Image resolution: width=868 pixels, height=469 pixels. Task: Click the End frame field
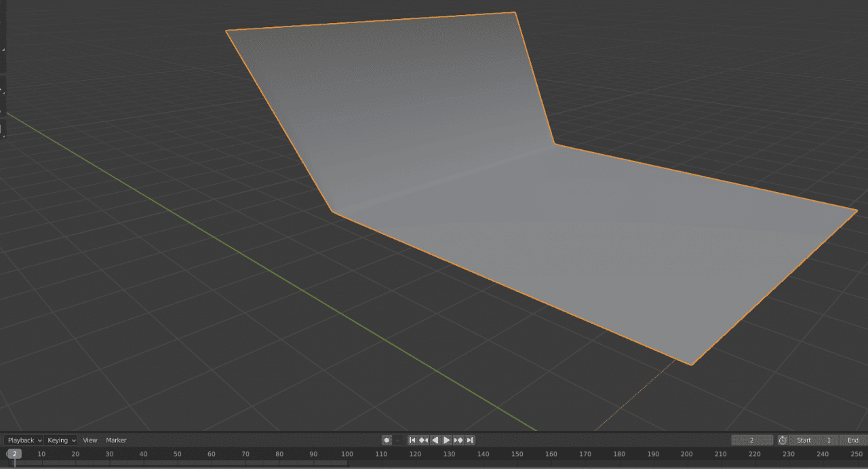pyautogui.click(x=853, y=440)
